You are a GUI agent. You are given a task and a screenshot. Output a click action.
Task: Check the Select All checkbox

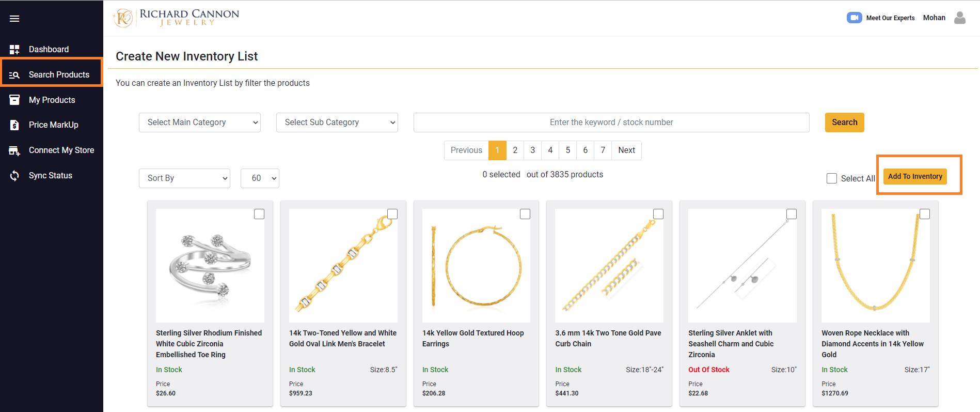pyautogui.click(x=831, y=178)
